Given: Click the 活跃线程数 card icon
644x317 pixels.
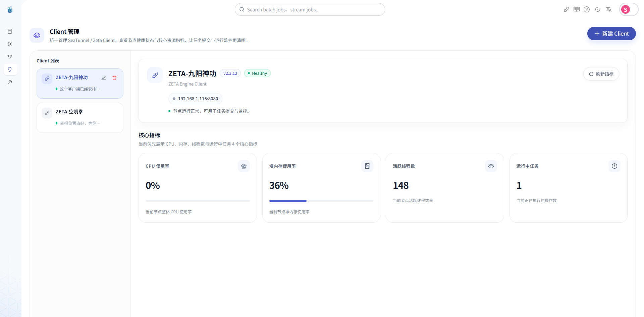Looking at the screenshot, I should [x=491, y=166].
